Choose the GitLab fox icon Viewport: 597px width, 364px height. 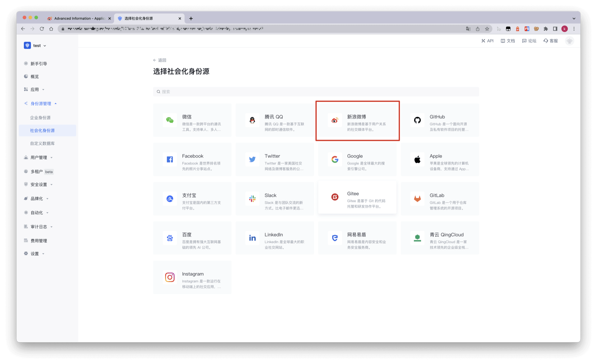point(417,199)
